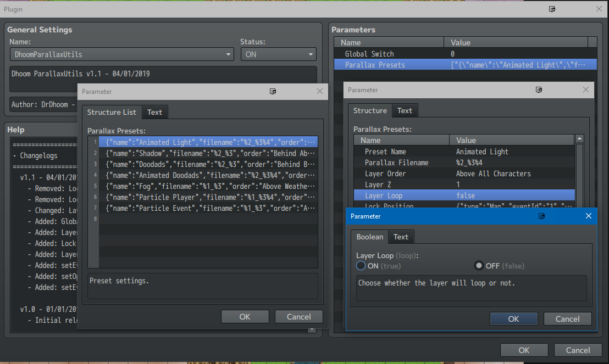Select the Global Switch parameter row
Image resolution: width=609 pixels, height=364 pixels.
click(x=466, y=54)
